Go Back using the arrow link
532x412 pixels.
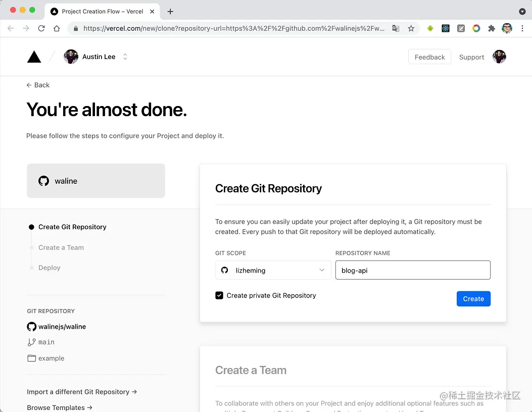point(38,85)
